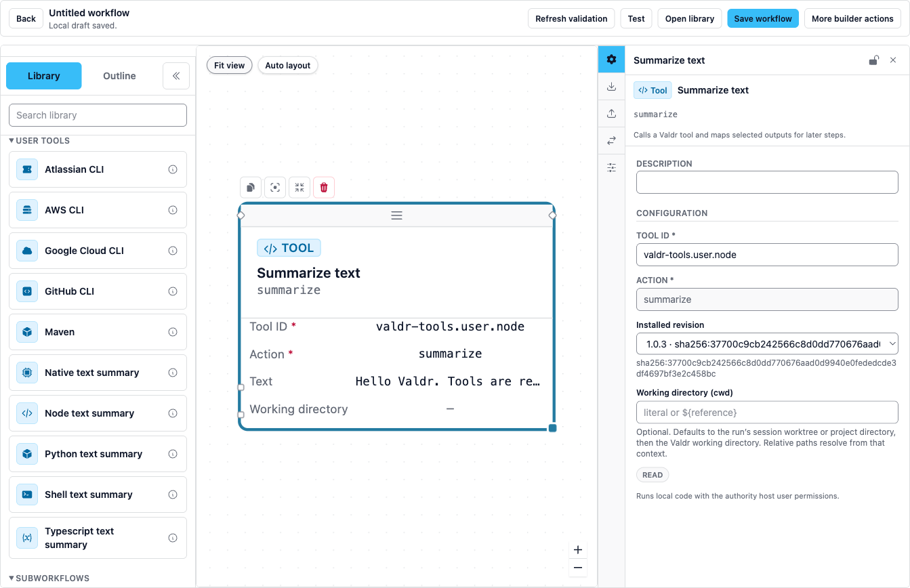Viewport: 910px width, 588px height.
Task: Click the collapse node icon above the node
Action: (299, 188)
